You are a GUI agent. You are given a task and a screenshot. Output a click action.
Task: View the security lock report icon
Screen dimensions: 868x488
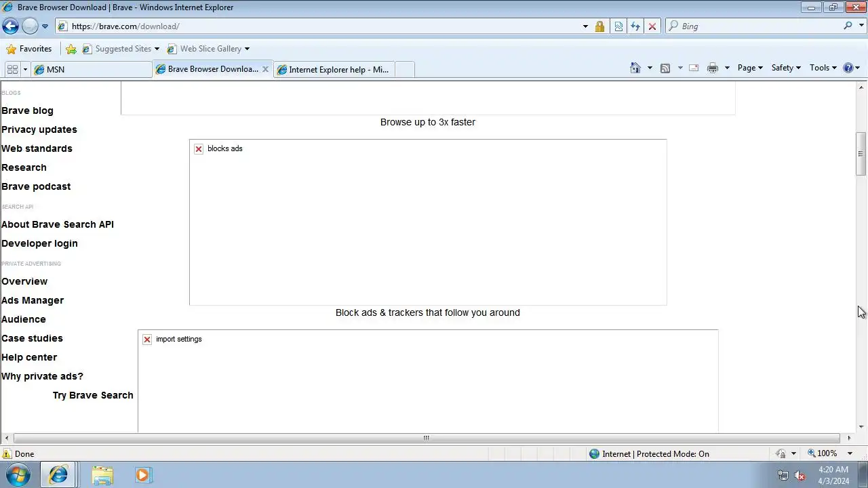[599, 26]
